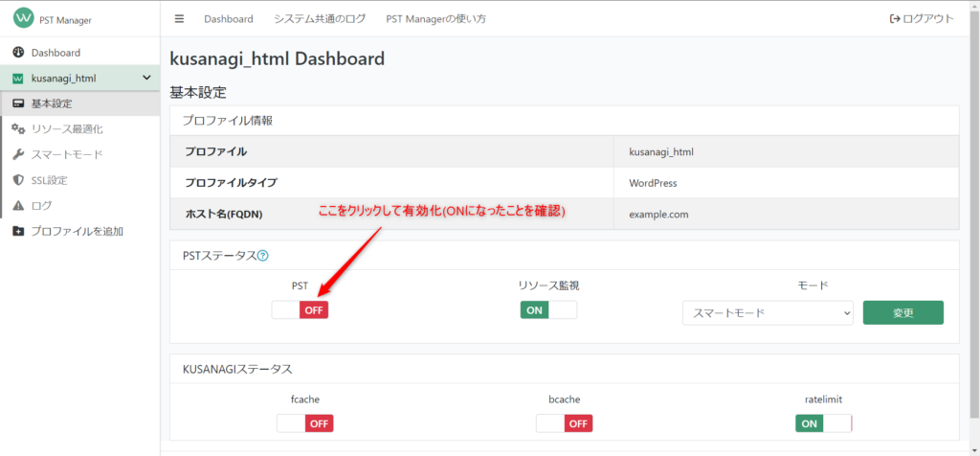This screenshot has height=456, width=980.
Task: Open the スマートモード mode dropdown
Action: [x=768, y=312]
